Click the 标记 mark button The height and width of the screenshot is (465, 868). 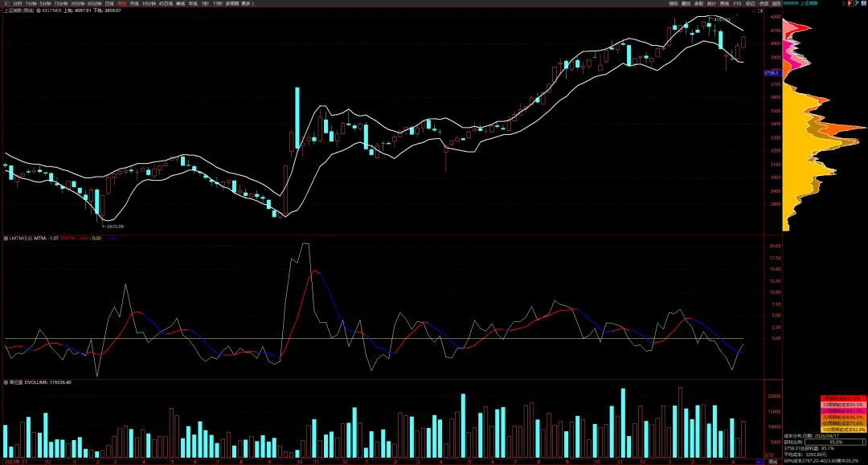(750, 3)
